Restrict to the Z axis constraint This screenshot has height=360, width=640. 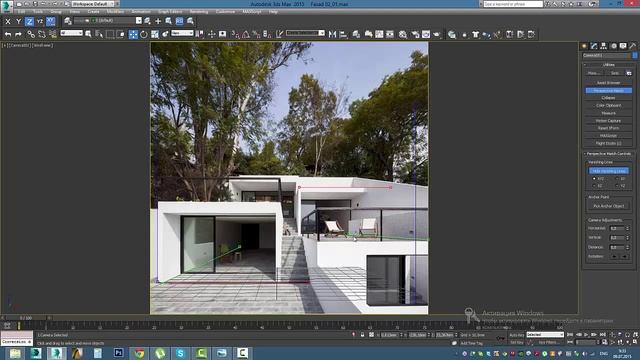coord(29,21)
